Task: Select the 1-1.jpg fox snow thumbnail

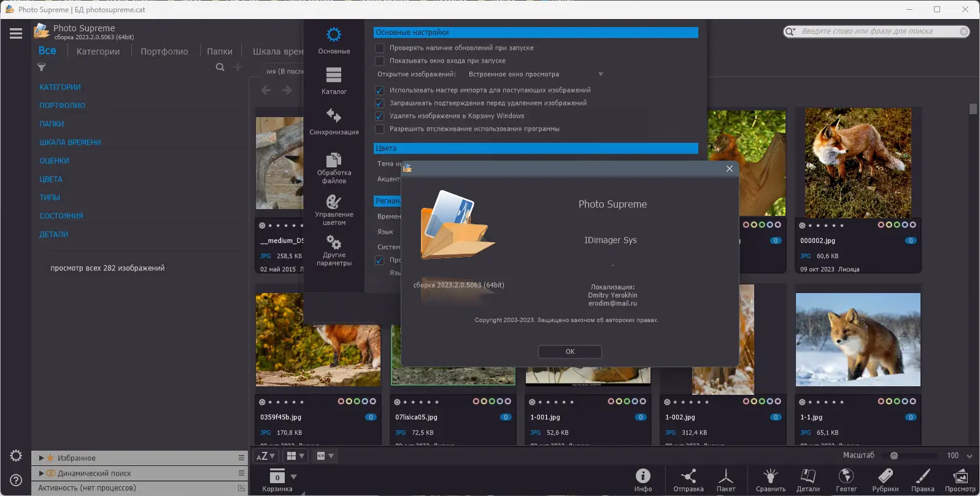Action: (x=858, y=340)
